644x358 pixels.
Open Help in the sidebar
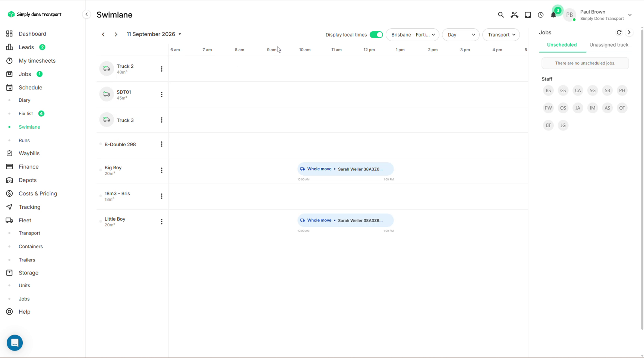pos(25,312)
